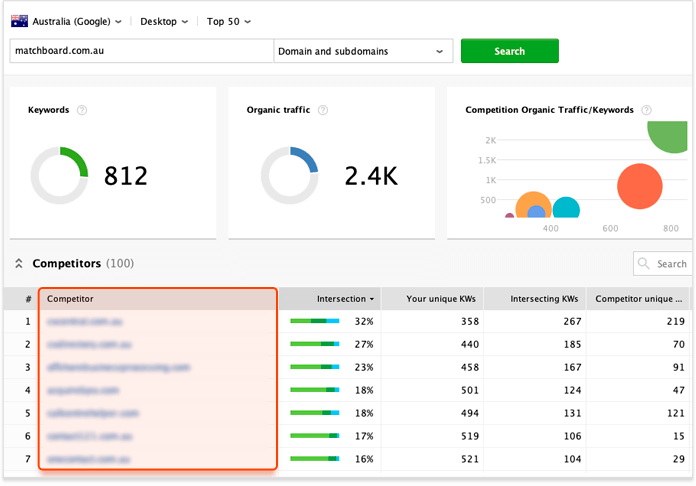Click the 2.4K organic traffic value
This screenshot has width=696, height=486.
[371, 176]
